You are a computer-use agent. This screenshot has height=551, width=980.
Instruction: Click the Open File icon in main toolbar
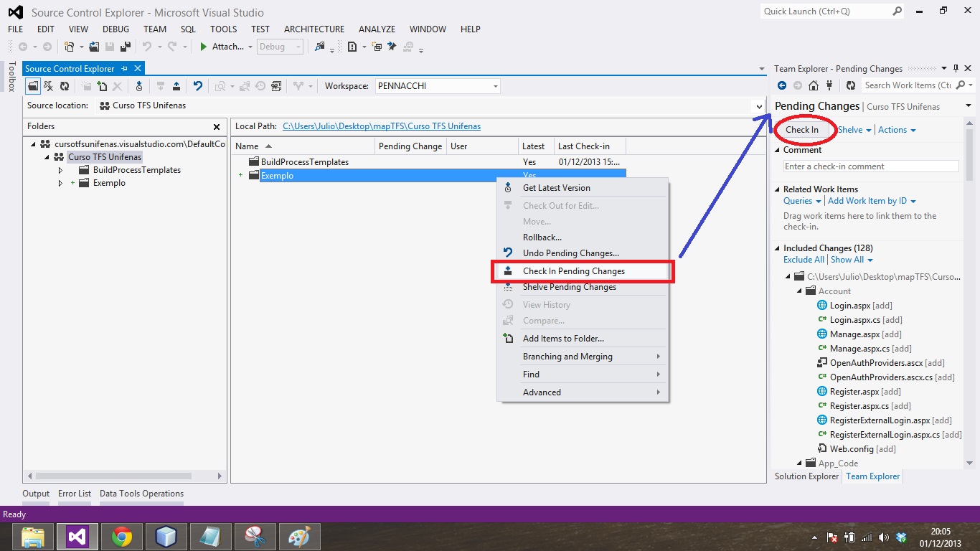95,47
